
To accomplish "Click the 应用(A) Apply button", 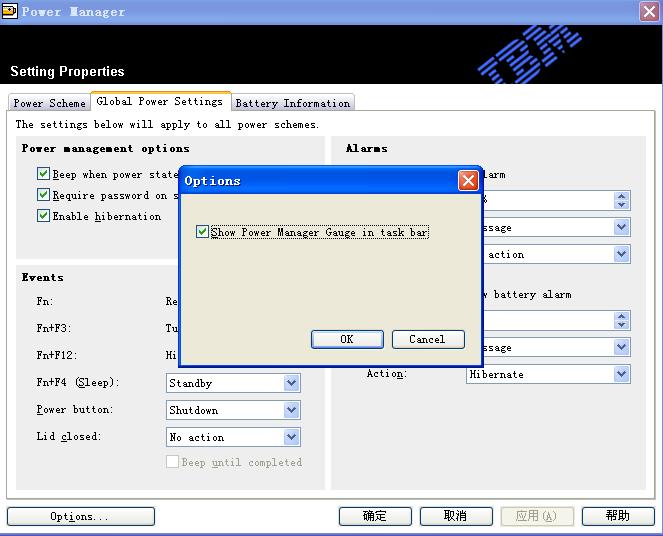I will click(537, 517).
